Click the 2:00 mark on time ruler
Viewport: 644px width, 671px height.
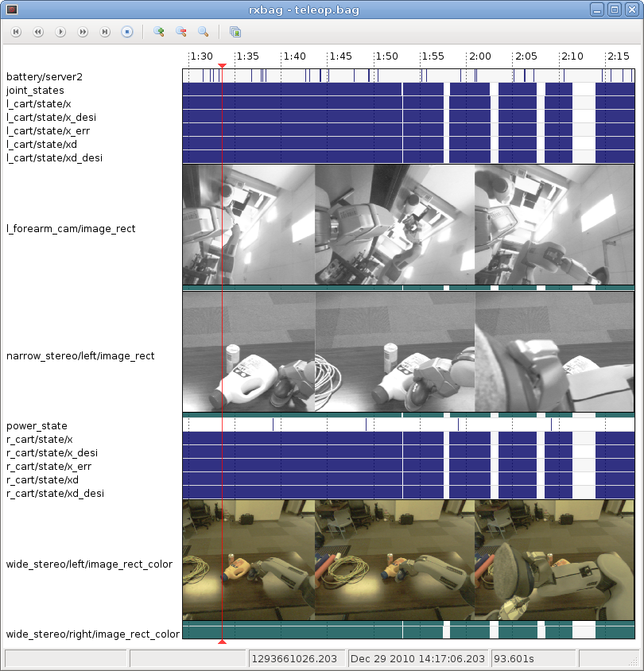pyautogui.click(x=479, y=56)
